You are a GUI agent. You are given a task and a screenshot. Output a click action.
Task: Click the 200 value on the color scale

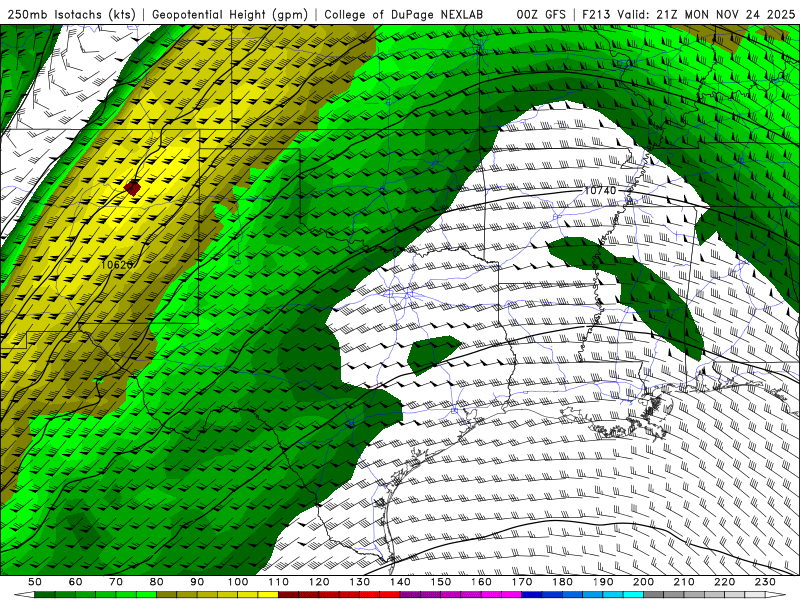click(x=643, y=582)
